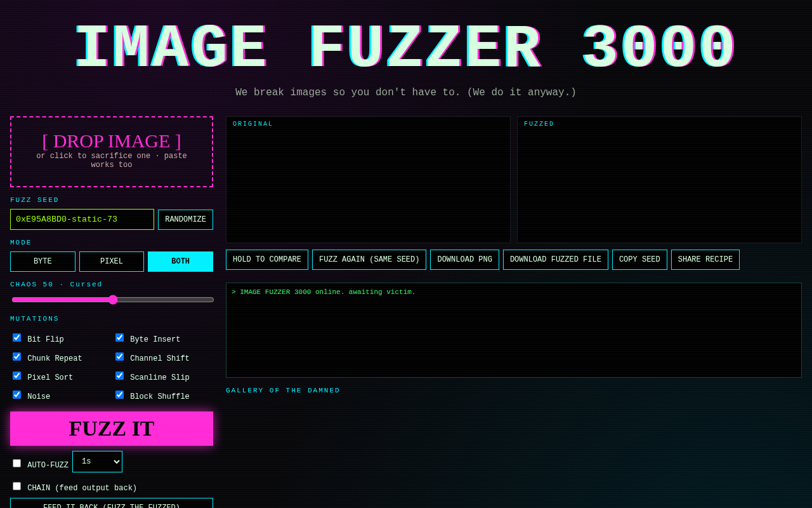Click the Share Recipe button
The width and height of the screenshot is (812, 508).
(x=705, y=260)
